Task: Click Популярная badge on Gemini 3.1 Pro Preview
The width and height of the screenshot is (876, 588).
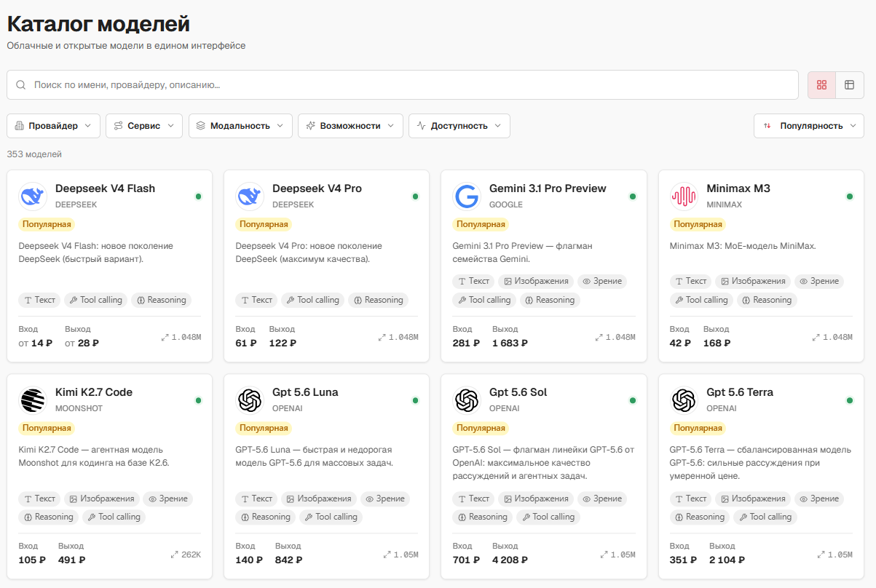Action: [481, 224]
